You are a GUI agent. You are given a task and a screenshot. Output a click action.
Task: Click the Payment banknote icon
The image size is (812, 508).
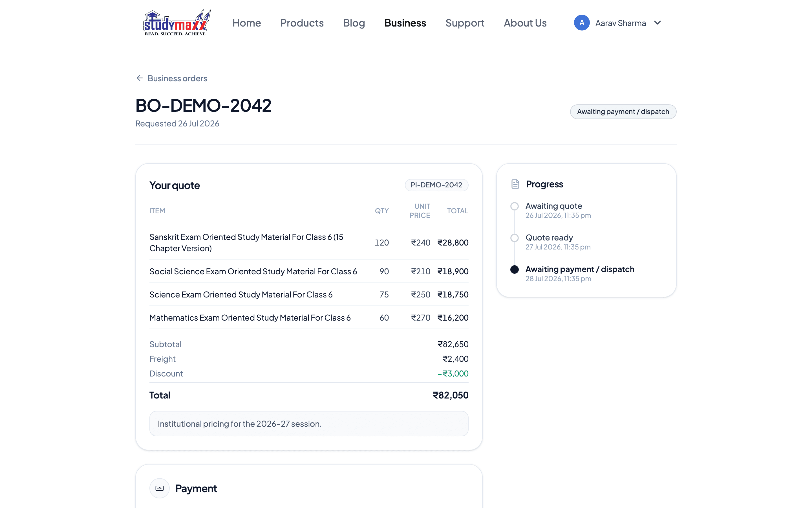160,488
